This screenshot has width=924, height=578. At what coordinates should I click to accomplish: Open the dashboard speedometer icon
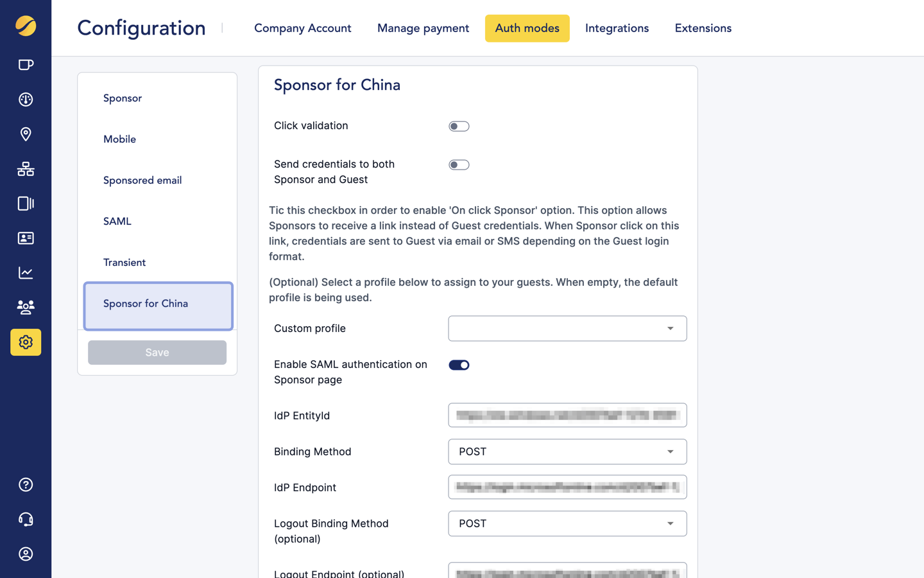point(26,100)
